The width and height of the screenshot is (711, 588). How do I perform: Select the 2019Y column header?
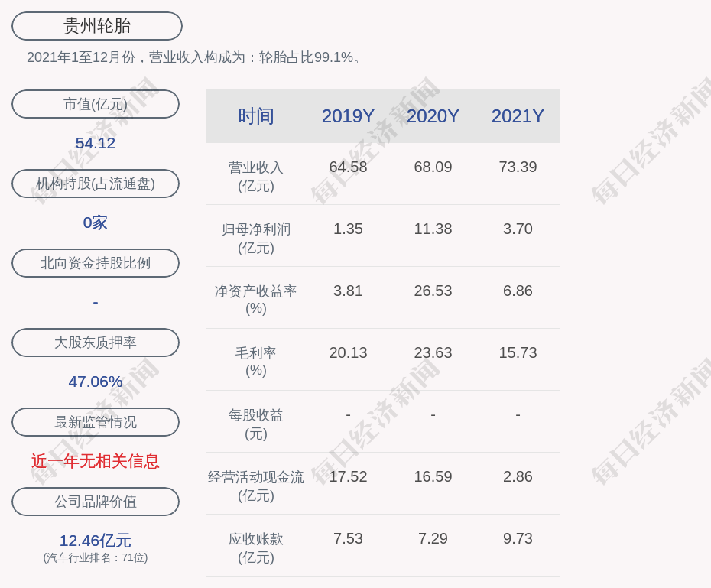(x=348, y=116)
